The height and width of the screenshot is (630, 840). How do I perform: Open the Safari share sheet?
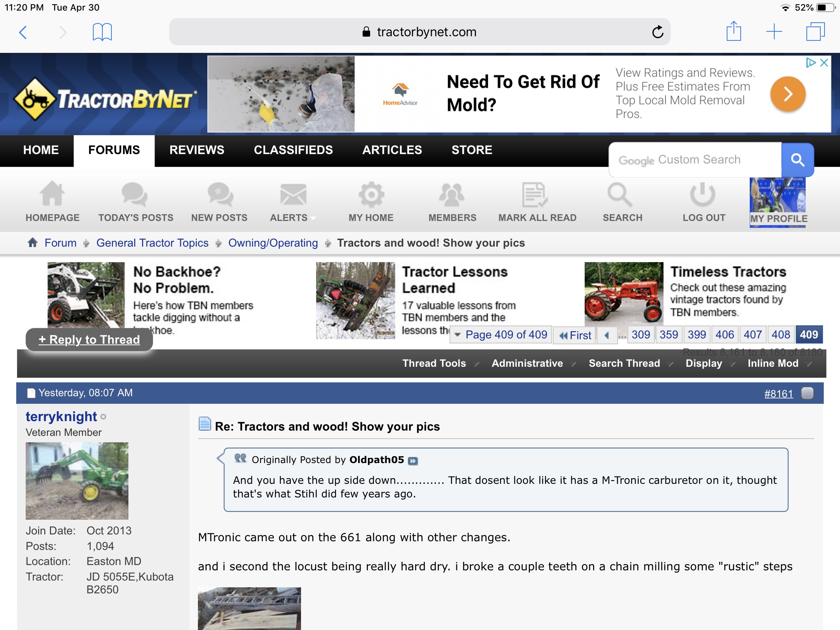733,31
